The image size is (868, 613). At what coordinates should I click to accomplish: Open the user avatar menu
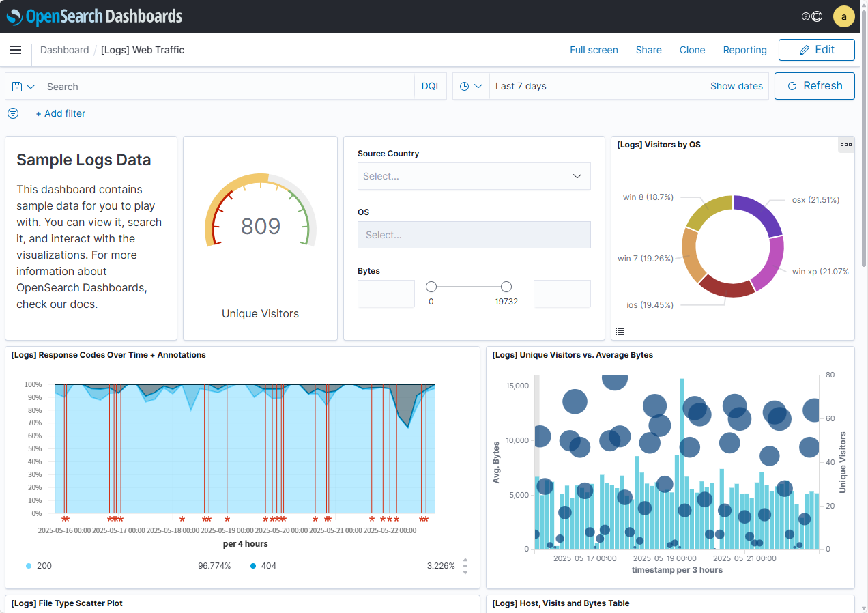coord(844,16)
